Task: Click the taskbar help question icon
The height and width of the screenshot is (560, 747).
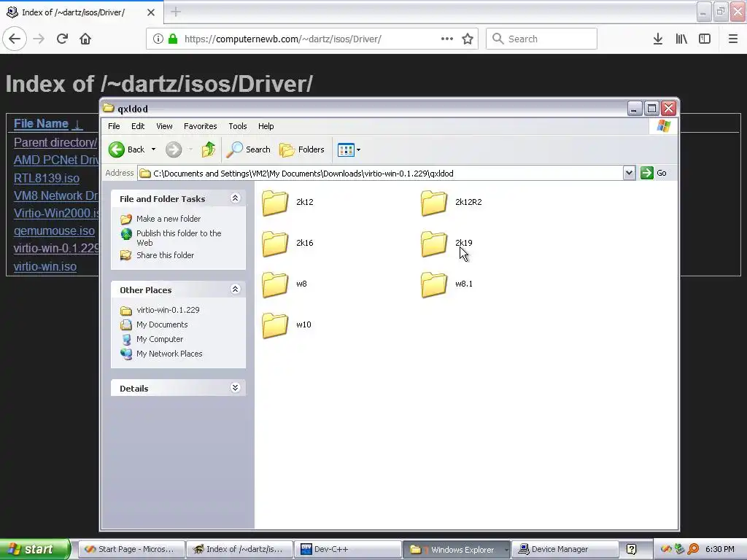Action: click(631, 550)
